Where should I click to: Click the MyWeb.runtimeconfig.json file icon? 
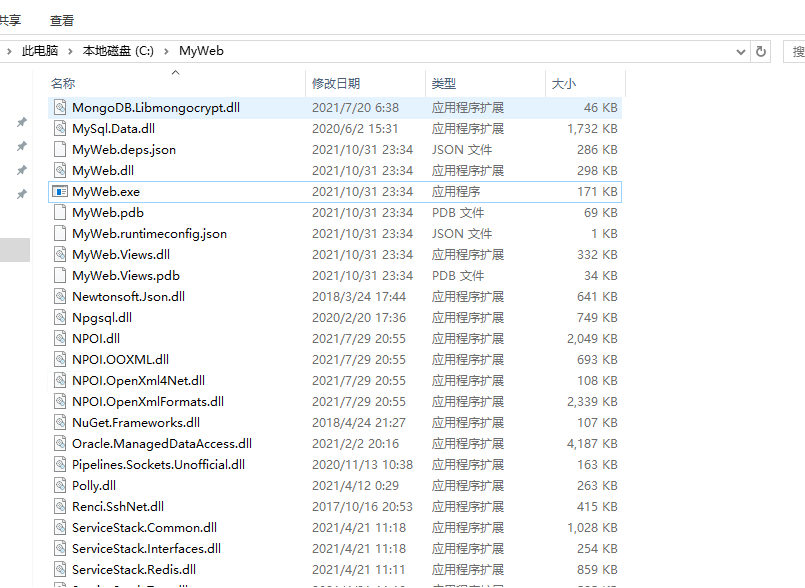pyautogui.click(x=60, y=234)
